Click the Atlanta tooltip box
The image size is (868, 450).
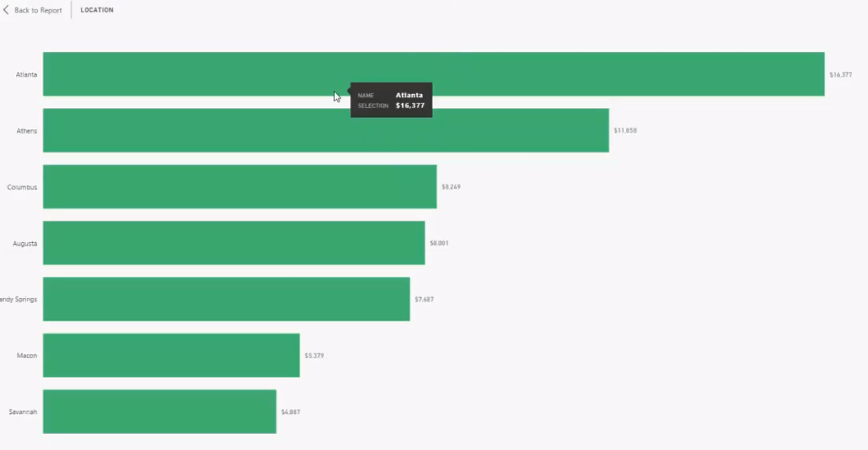click(x=392, y=100)
